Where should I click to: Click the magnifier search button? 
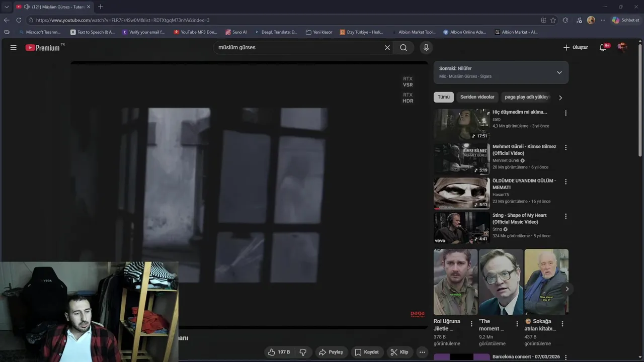point(404,48)
